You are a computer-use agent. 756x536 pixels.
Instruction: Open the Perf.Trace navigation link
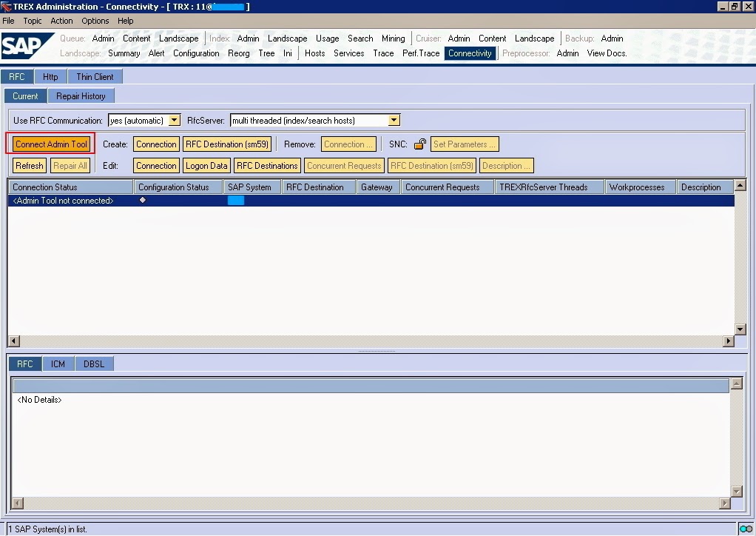click(x=421, y=53)
